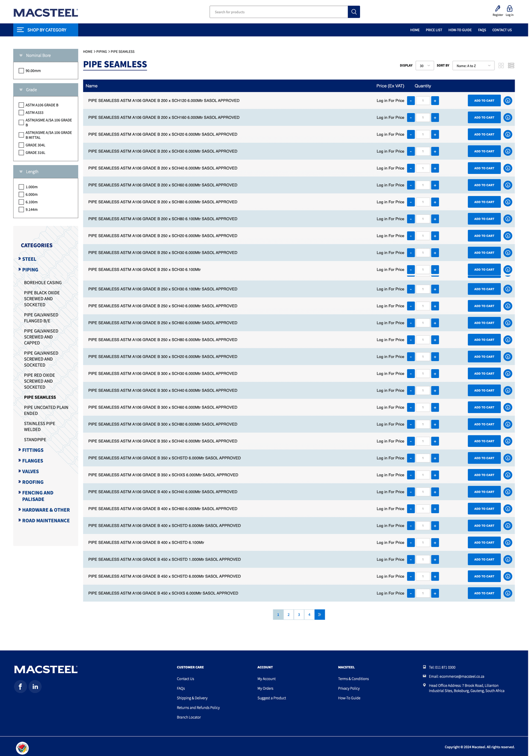The image size is (532, 756).
Task: Go to results page 4
Action: [309, 615]
